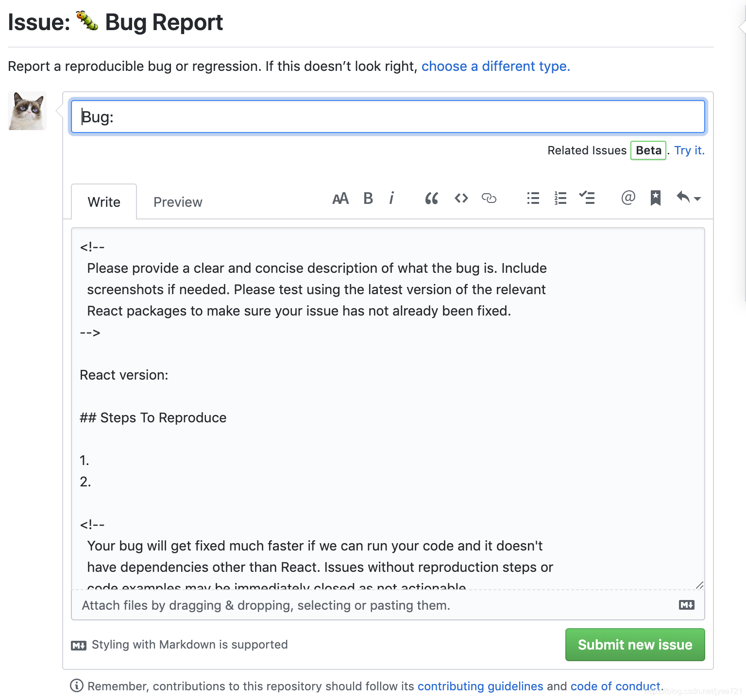
Task: Switch to the Preview tab
Action: click(x=178, y=202)
